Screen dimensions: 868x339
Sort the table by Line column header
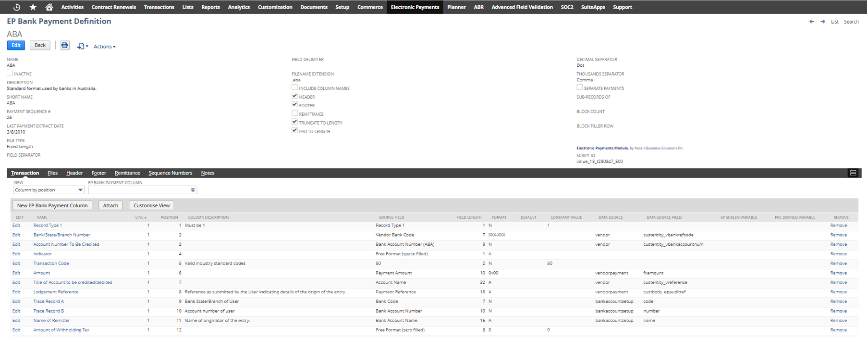140,217
